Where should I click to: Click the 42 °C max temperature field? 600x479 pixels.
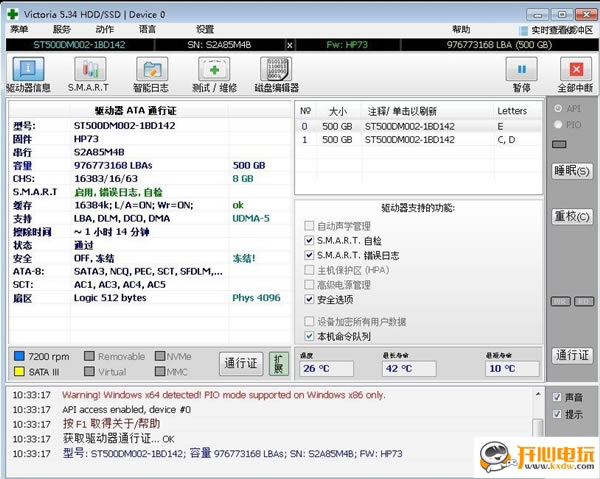tap(409, 368)
